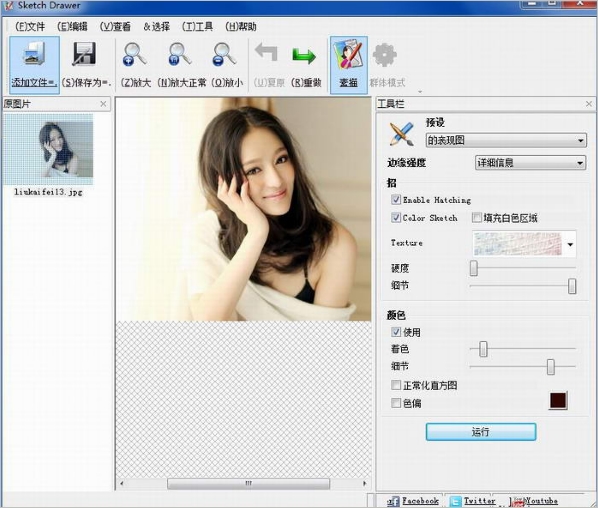This screenshot has height=508, width=598.
Task: Open the 工具 Tools menu
Action: point(197,26)
